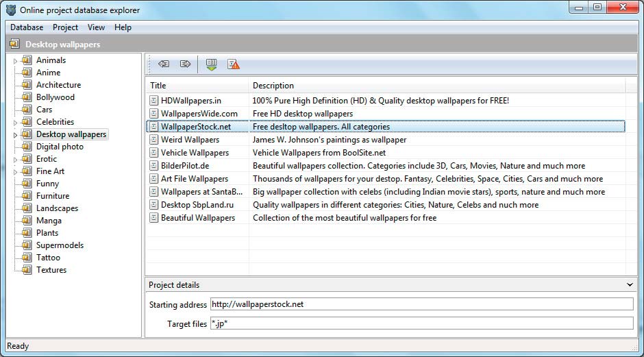Click description 'Collection of the most beautiful wallpapers'
This screenshot has width=644, height=357.
(345, 218)
